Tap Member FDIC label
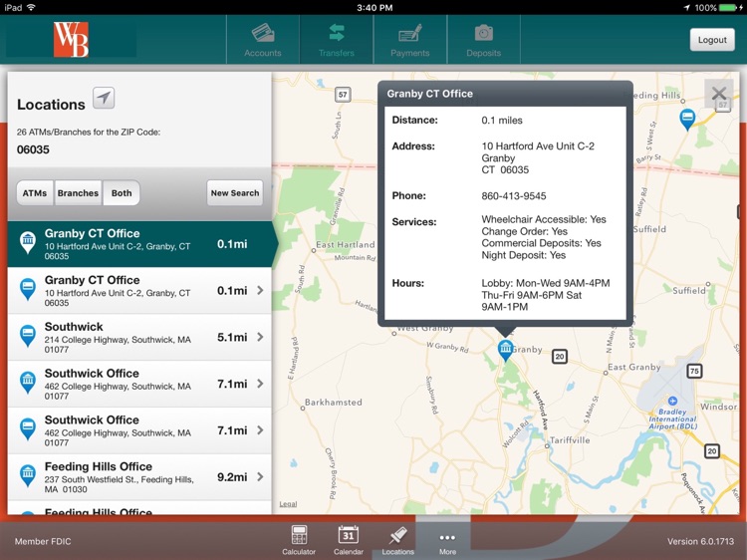The height and width of the screenshot is (560, 747). tap(43, 541)
